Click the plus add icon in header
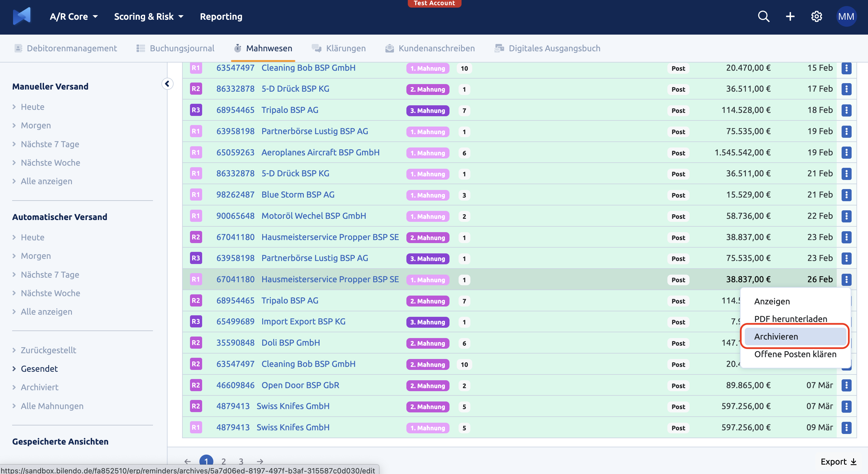The image size is (868, 474). tap(790, 16)
